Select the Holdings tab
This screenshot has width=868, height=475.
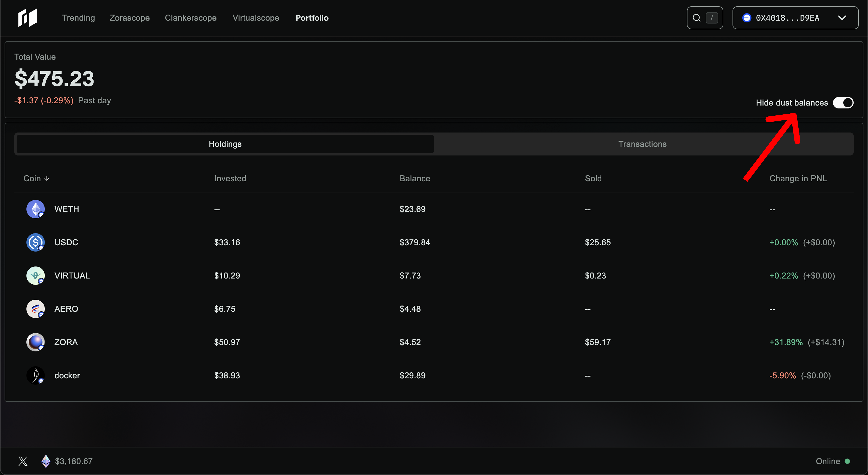(225, 144)
